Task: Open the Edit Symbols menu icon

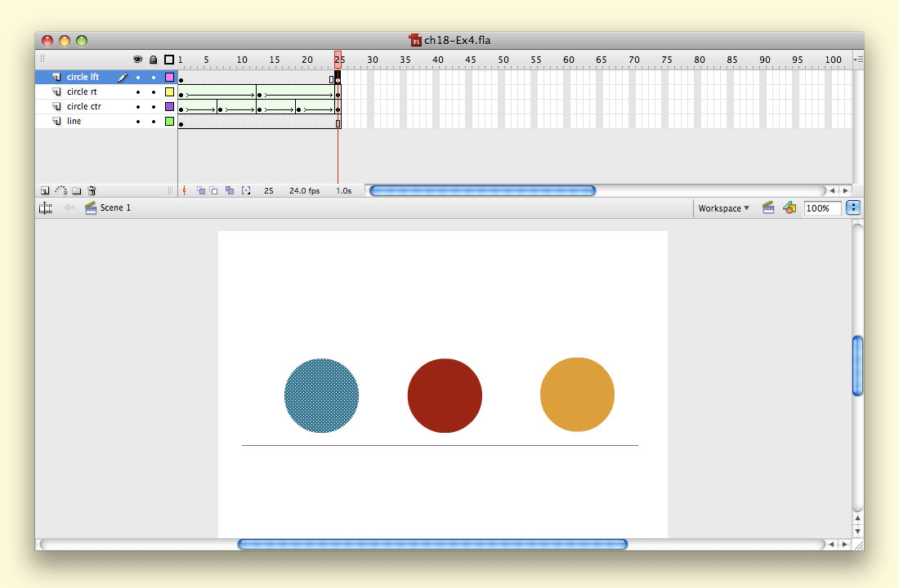Action: click(x=789, y=208)
